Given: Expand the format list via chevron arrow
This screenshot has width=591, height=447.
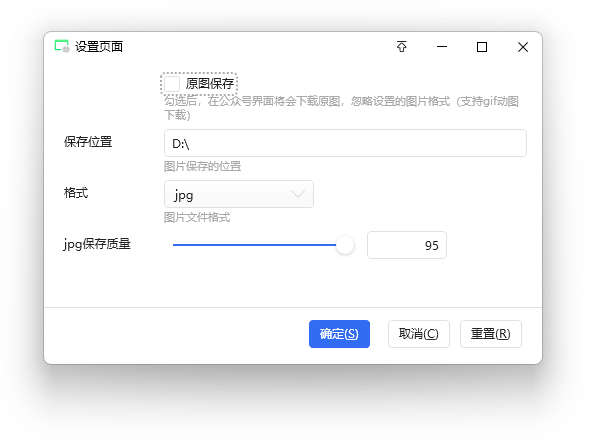Looking at the screenshot, I should coord(298,194).
